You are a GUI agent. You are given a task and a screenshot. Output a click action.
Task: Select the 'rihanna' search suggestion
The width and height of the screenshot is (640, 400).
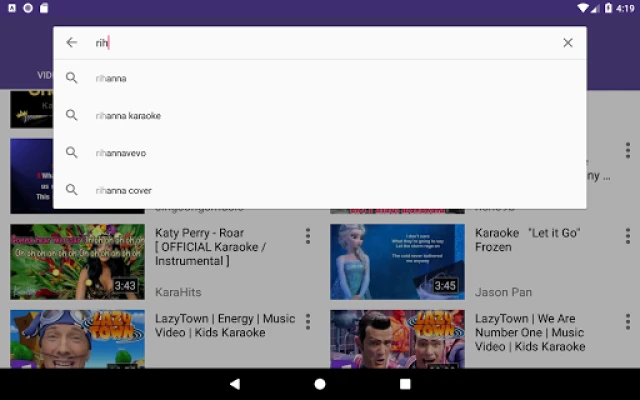(111, 78)
